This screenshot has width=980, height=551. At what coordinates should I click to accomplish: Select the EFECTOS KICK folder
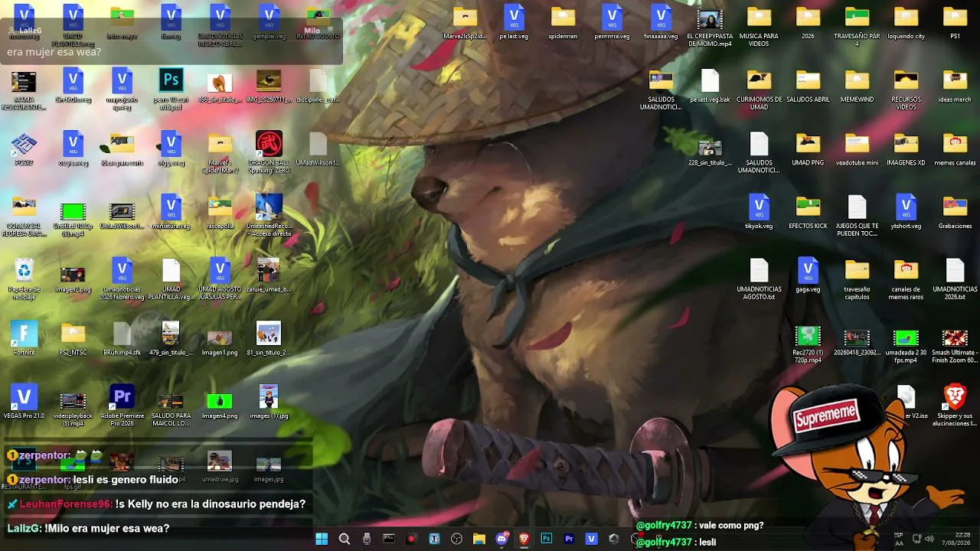(808, 212)
